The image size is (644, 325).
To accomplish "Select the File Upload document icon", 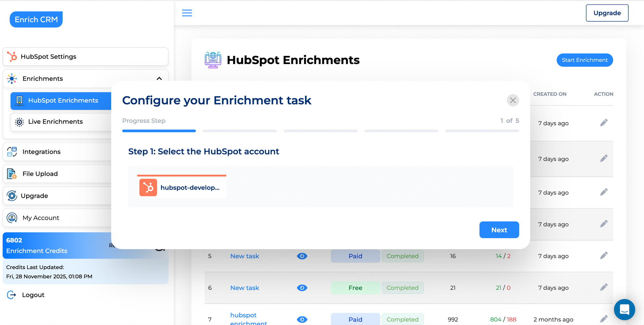I will click(12, 174).
